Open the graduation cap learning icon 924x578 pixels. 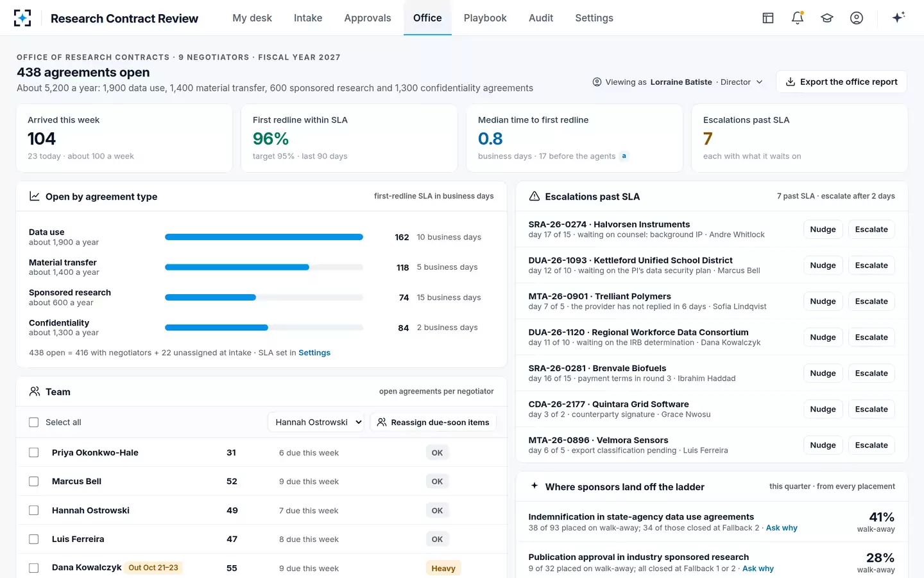pos(827,18)
